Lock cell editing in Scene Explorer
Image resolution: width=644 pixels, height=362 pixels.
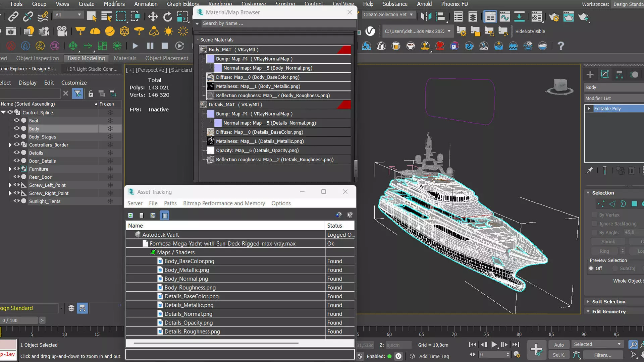(x=91, y=94)
